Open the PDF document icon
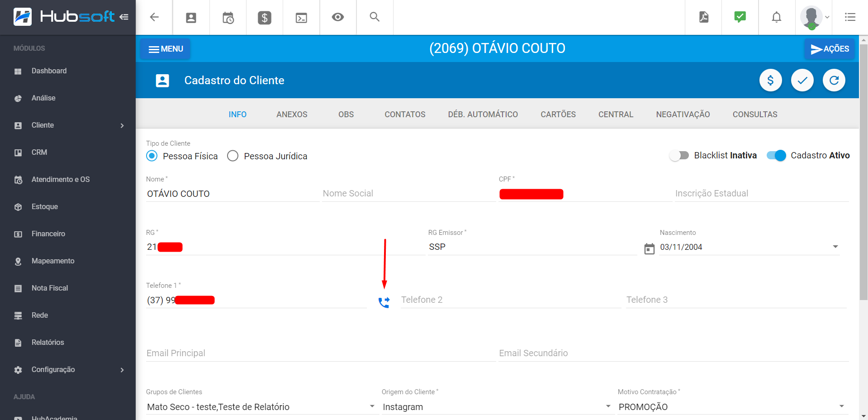Screen dimensions: 868x420 (704, 17)
